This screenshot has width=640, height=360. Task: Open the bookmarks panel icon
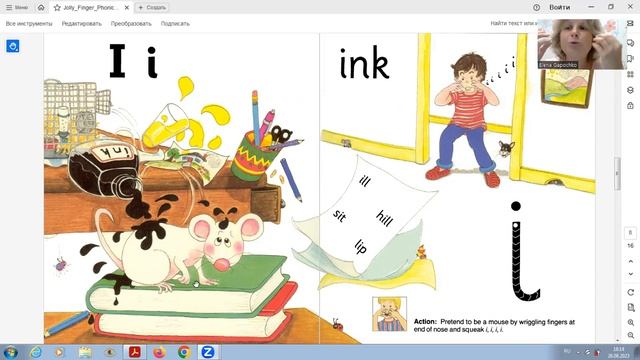630,59
